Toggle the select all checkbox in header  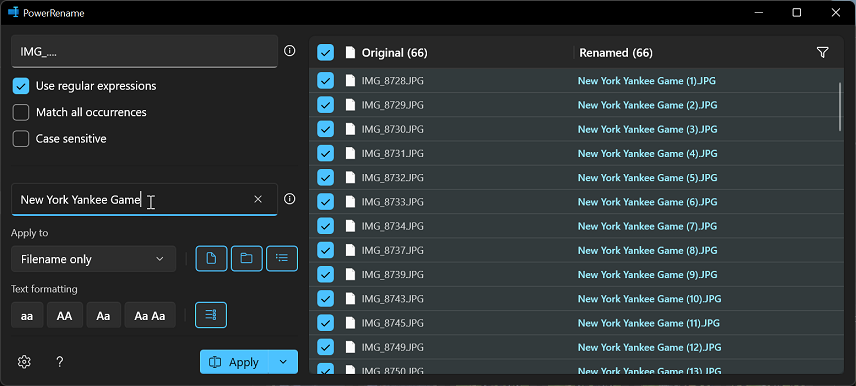point(325,52)
